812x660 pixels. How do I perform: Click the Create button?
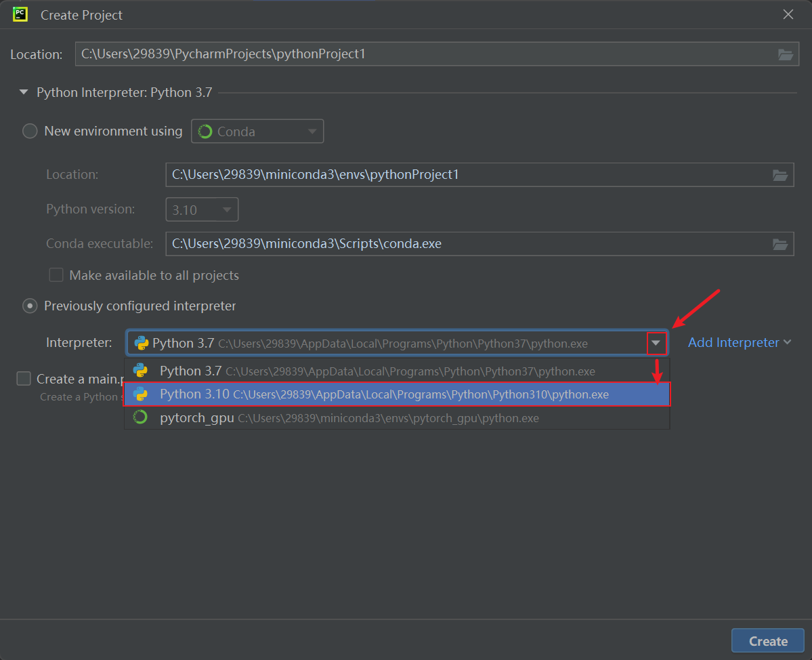tap(767, 641)
